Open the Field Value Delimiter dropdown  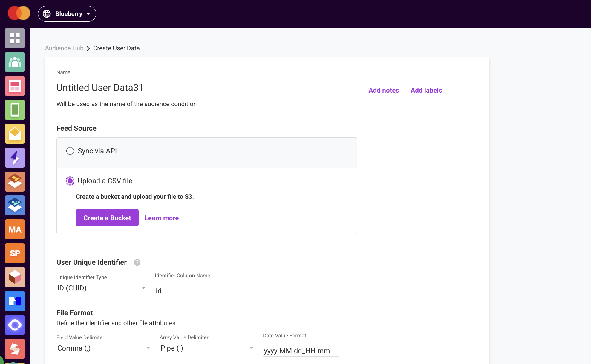[104, 348]
